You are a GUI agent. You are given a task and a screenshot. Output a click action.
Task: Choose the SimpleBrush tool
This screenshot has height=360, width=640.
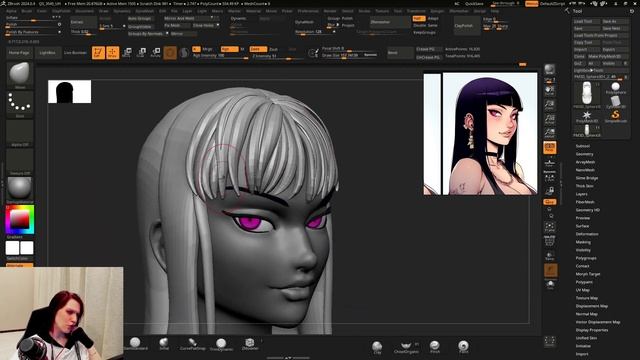tap(615, 116)
